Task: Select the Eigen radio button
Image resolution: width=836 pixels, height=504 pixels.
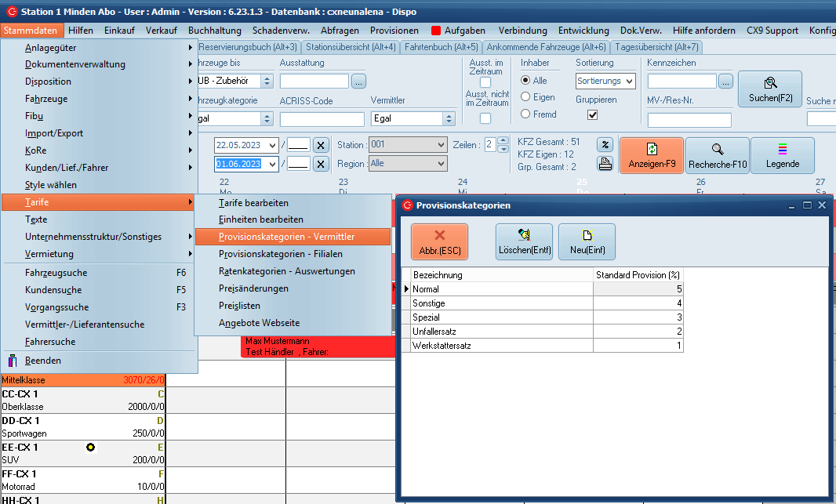Action: pyautogui.click(x=525, y=97)
